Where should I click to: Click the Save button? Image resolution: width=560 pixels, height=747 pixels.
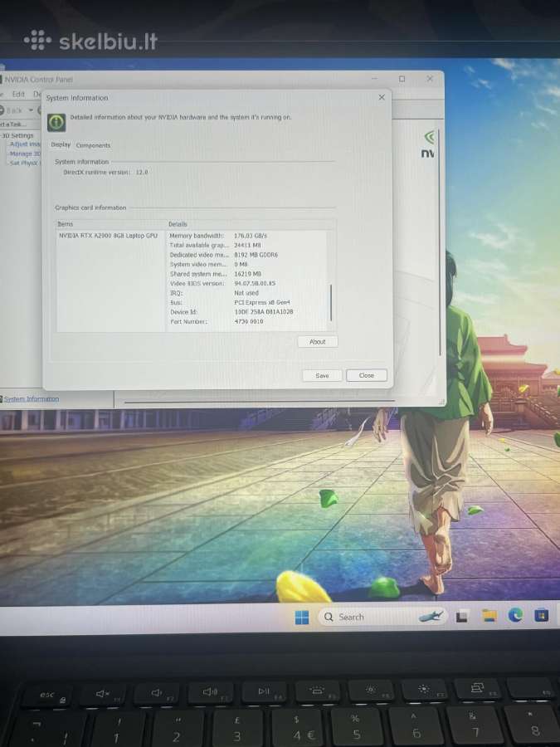[322, 375]
